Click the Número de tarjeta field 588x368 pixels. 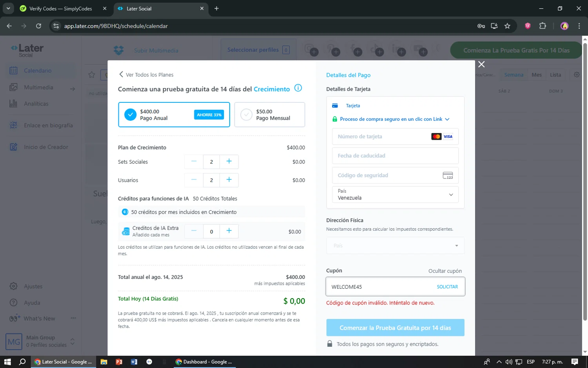click(395, 137)
